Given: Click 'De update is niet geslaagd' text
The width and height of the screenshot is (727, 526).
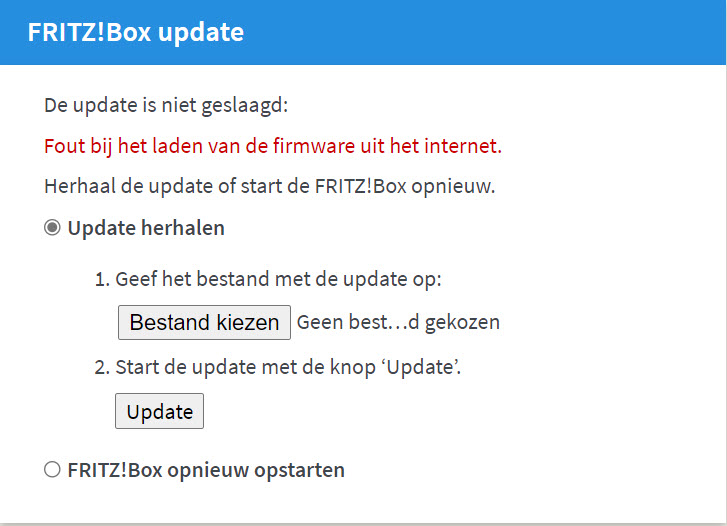Looking at the screenshot, I should pos(165,105).
